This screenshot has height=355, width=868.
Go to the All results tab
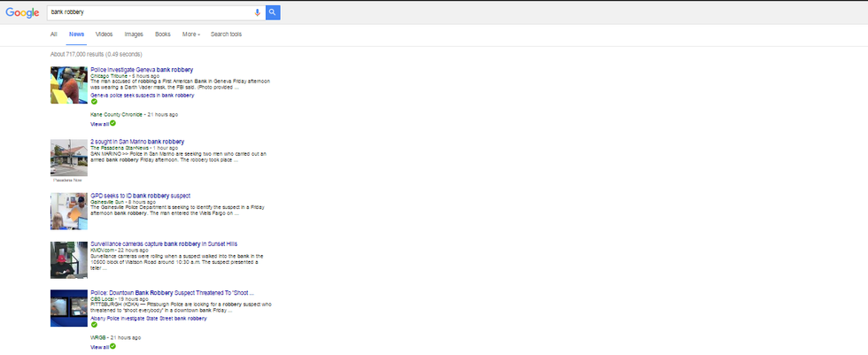point(54,35)
